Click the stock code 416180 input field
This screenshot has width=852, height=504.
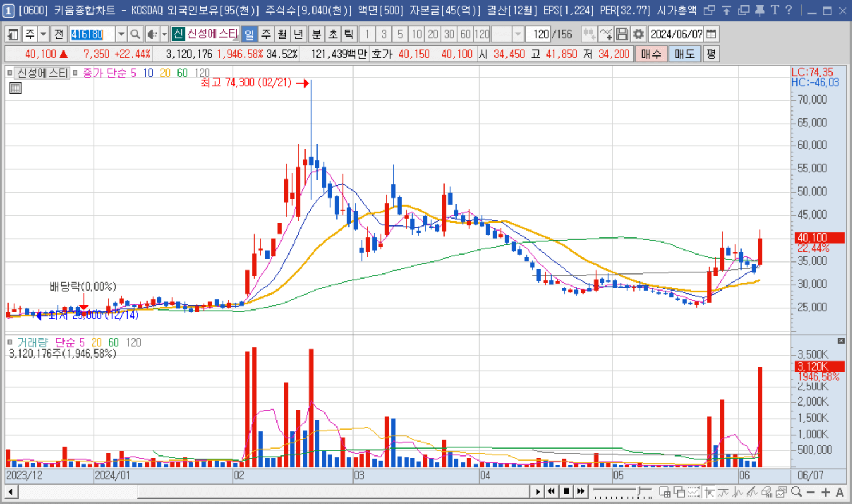93,34
